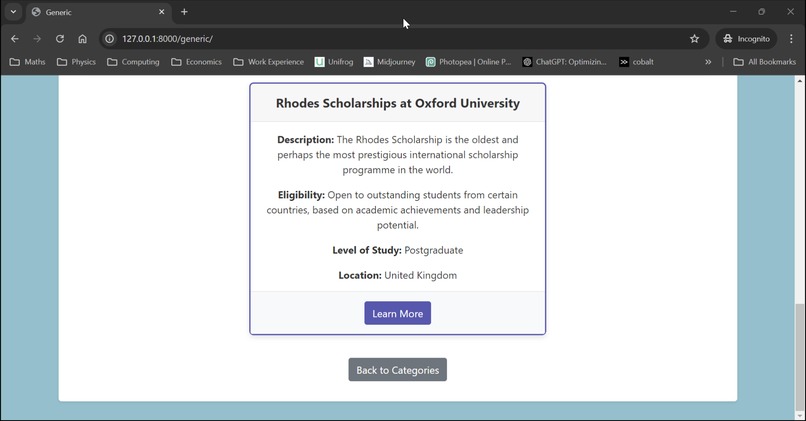Click the Learn More button
This screenshot has height=421, width=806.
(397, 313)
